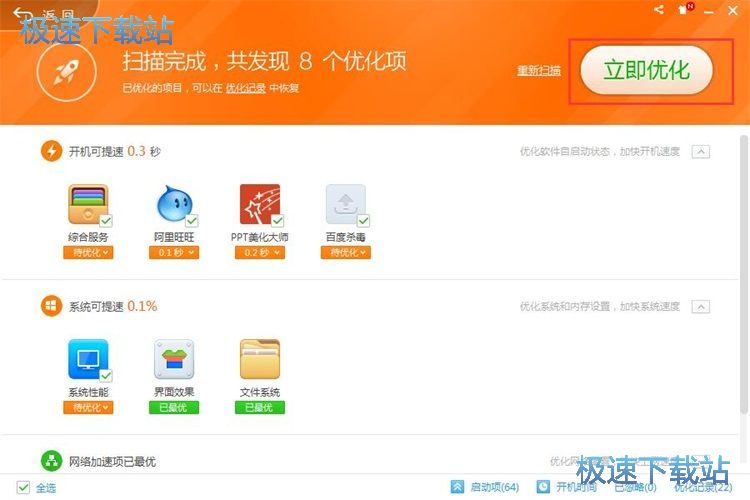750x500 pixels.
Task: Select the PPT美化大师 icon
Action: click(259, 205)
